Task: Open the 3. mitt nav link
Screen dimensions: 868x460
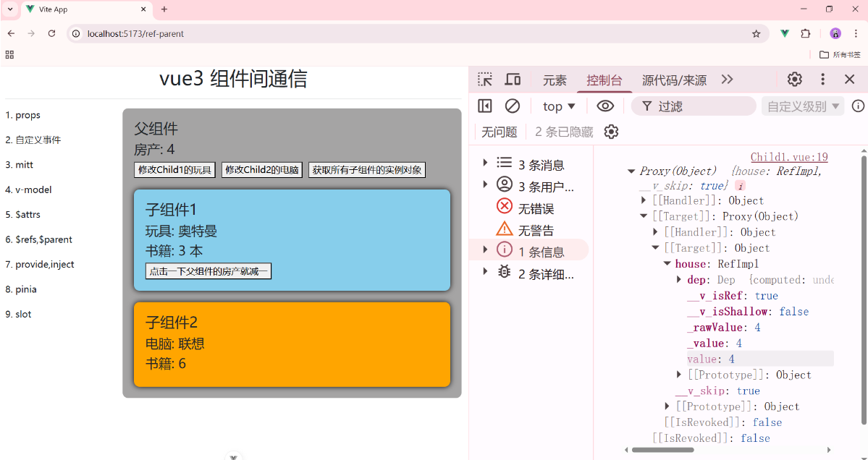Action: pyautogui.click(x=20, y=165)
